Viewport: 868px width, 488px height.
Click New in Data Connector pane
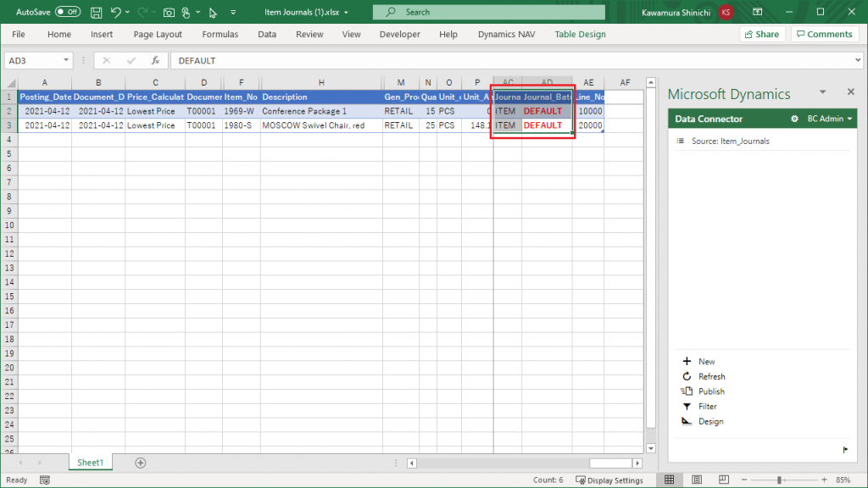[706, 362]
